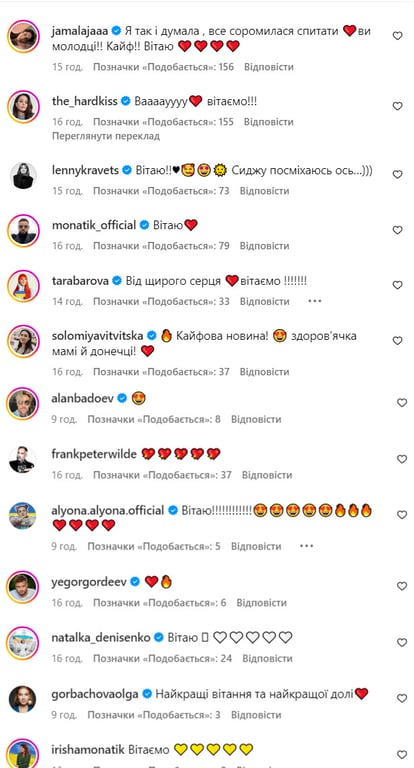Like jamalajaaa's comment with the heart icon

[x=398, y=36]
